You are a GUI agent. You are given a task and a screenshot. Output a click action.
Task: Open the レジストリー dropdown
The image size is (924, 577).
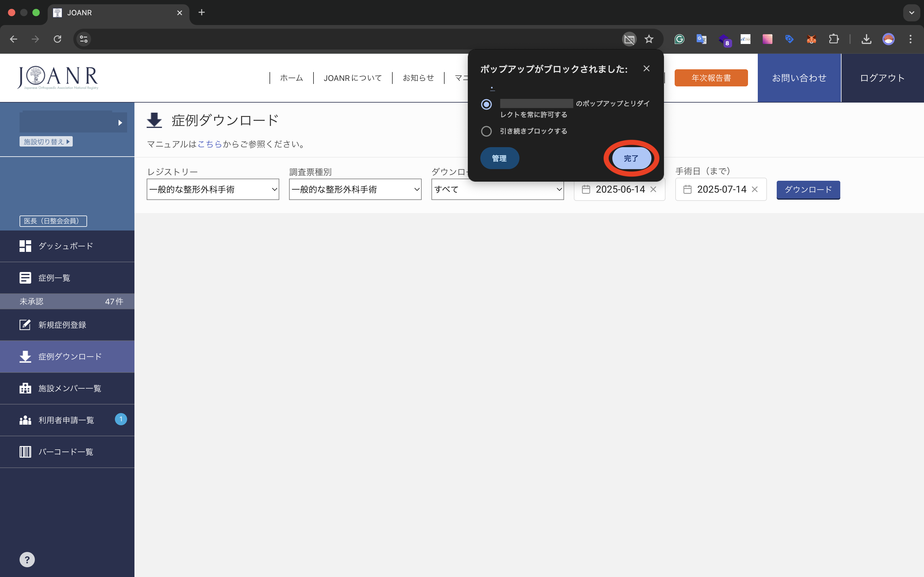click(x=212, y=189)
